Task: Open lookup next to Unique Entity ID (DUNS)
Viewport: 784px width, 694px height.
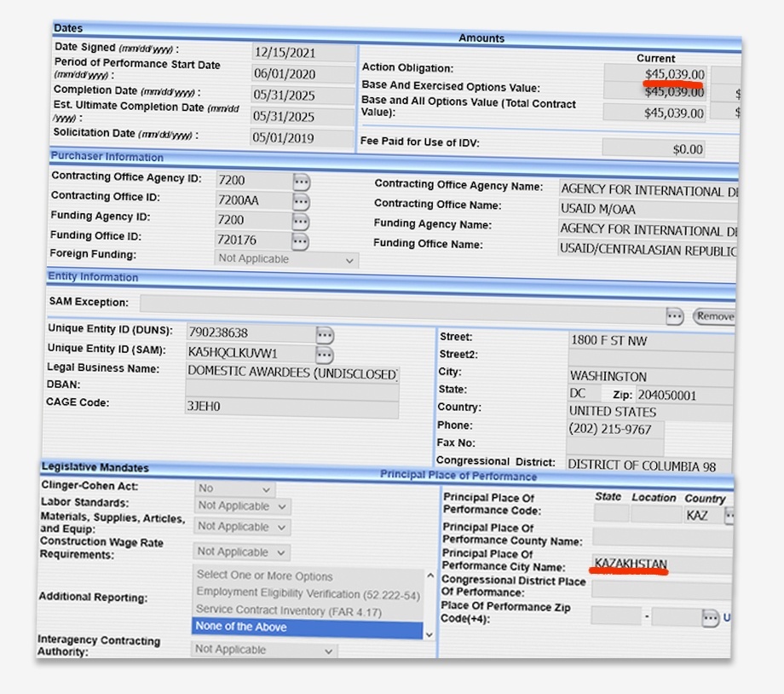Action: (325, 335)
